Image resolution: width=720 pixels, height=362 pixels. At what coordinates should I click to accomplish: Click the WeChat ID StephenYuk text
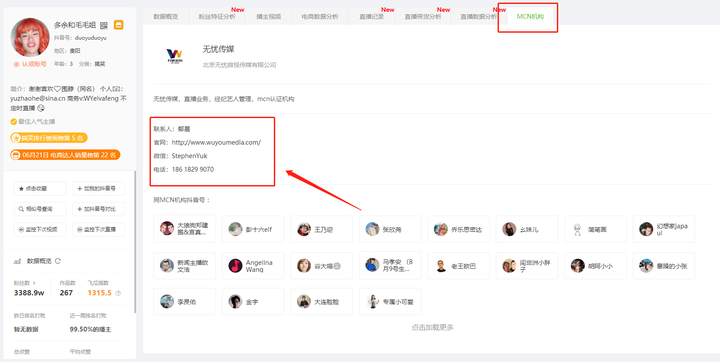(189, 156)
